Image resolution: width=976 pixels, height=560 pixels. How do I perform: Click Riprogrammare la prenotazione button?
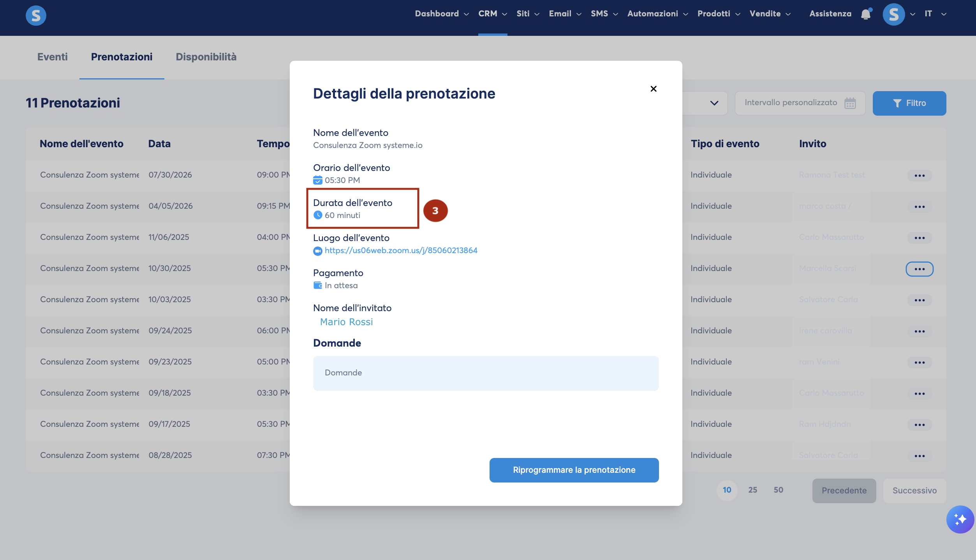[x=574, y=470]
